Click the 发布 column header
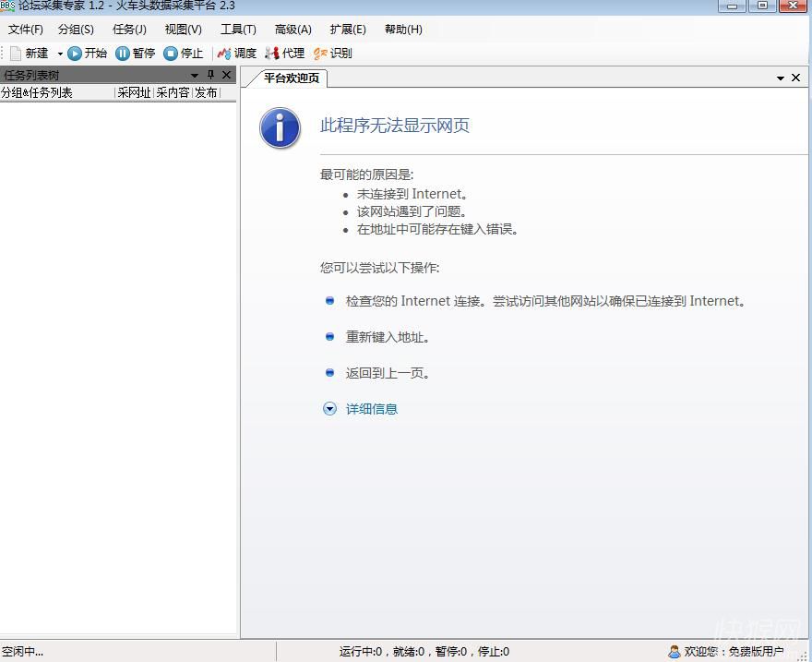 point(206,92)
